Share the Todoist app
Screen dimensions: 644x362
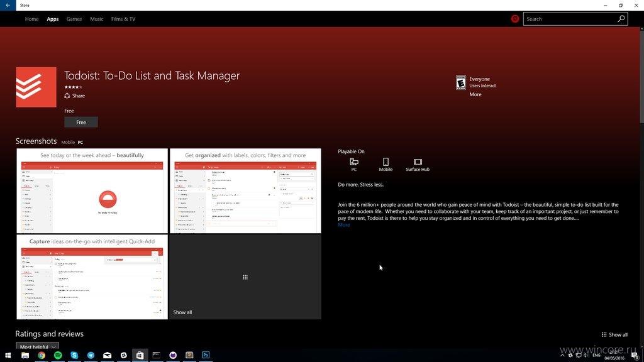tap(75, 96)
